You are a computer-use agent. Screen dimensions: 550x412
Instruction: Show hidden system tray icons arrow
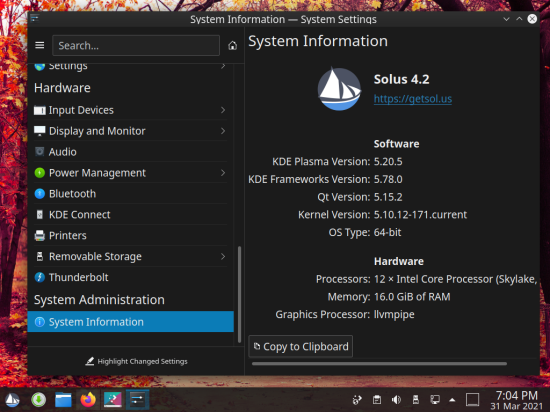coord(452,400)
